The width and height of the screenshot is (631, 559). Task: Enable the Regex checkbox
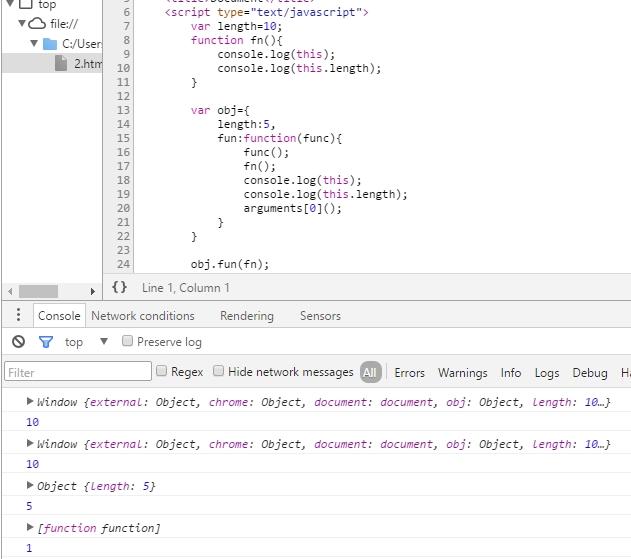tap(161, 371)
